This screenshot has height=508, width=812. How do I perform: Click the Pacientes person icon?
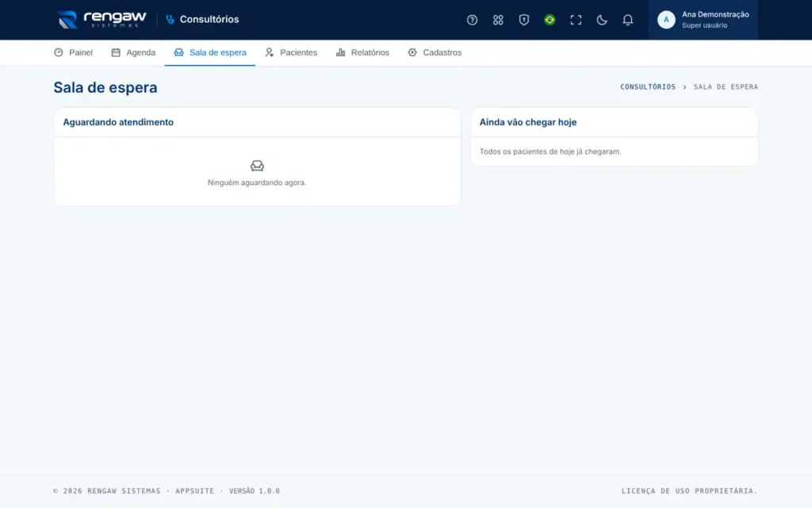click(x=270, y=52)
